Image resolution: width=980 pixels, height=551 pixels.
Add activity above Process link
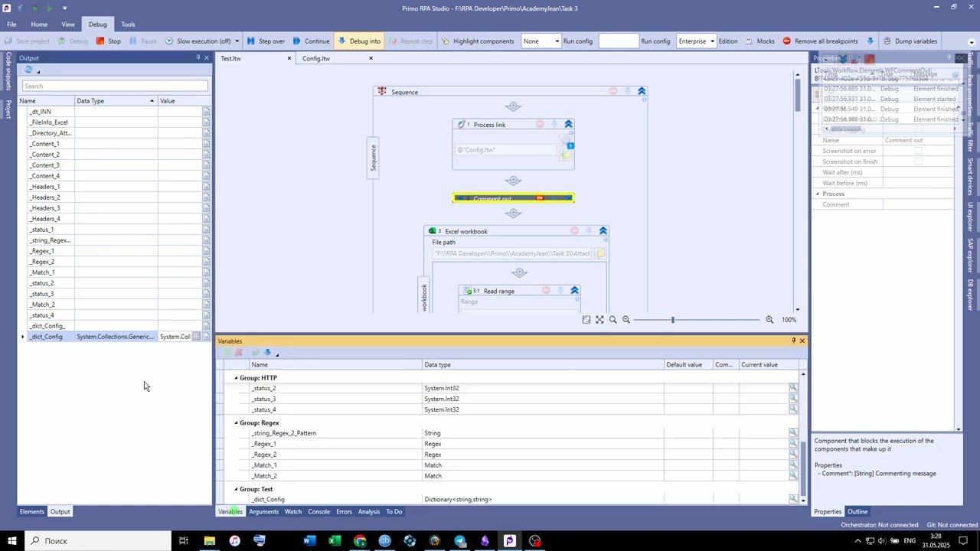[x=513, y=106]
